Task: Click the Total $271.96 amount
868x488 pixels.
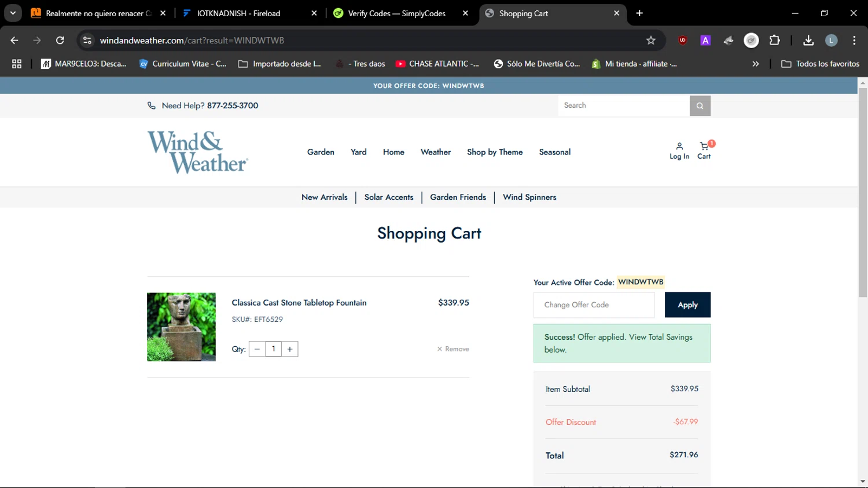Action: click(684, 455)
